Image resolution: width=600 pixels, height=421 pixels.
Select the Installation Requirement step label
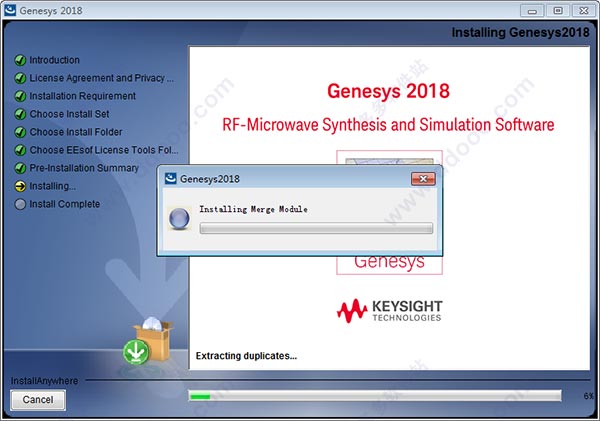[83, 96]
